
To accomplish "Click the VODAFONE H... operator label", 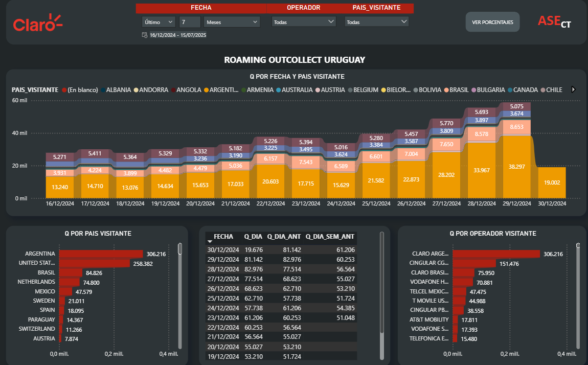I will [x=429, y=282].
